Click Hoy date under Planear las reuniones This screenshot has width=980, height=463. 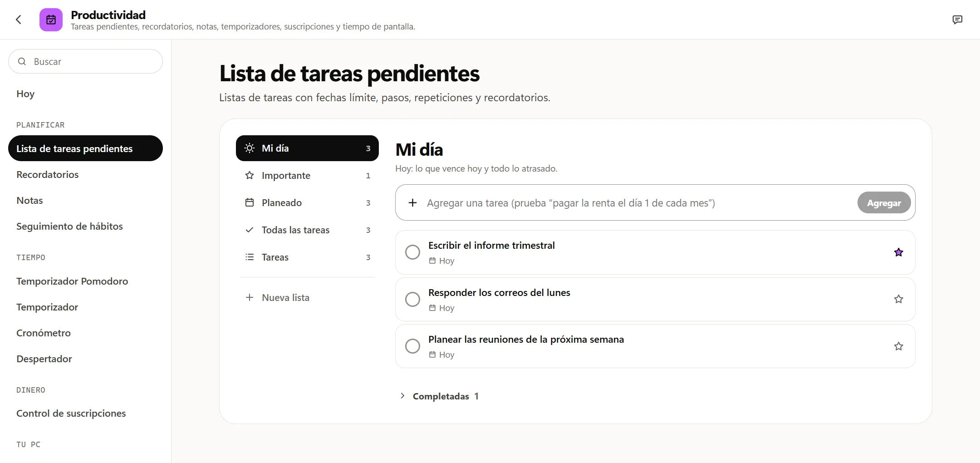click(x=441, y=355)
